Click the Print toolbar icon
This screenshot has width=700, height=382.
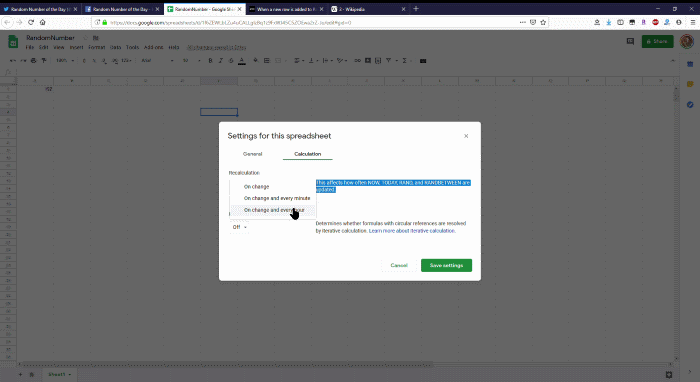33,61
